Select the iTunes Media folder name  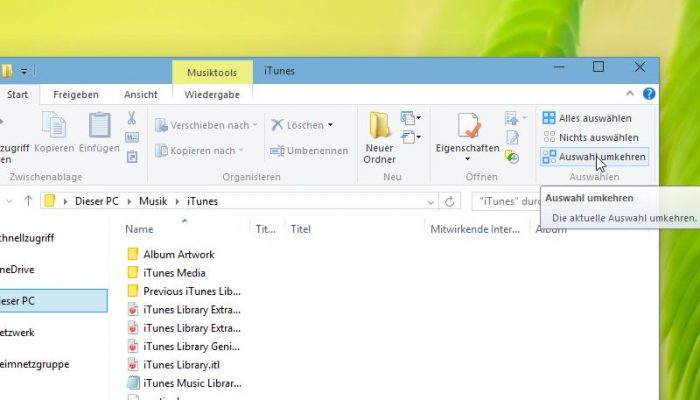coord(175,273)
